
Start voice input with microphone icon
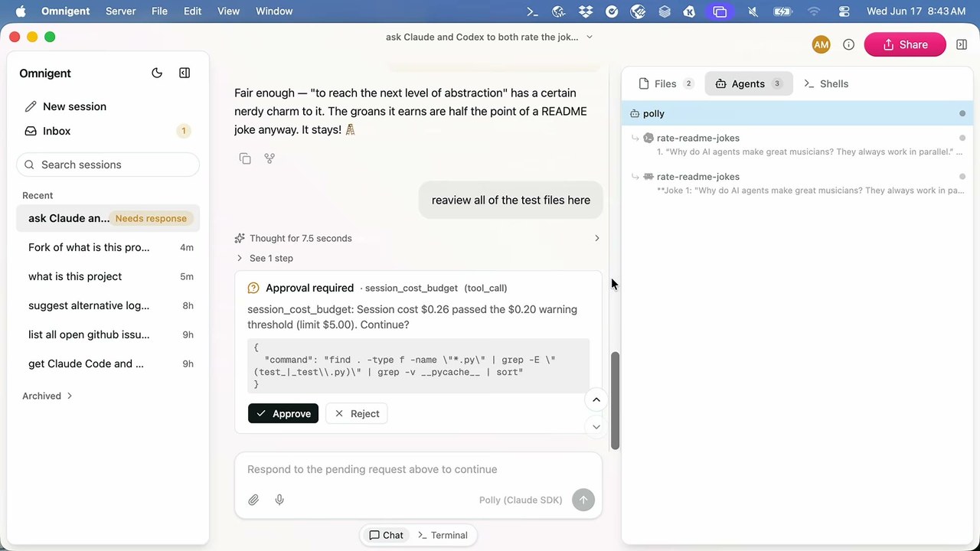[279, 500]
